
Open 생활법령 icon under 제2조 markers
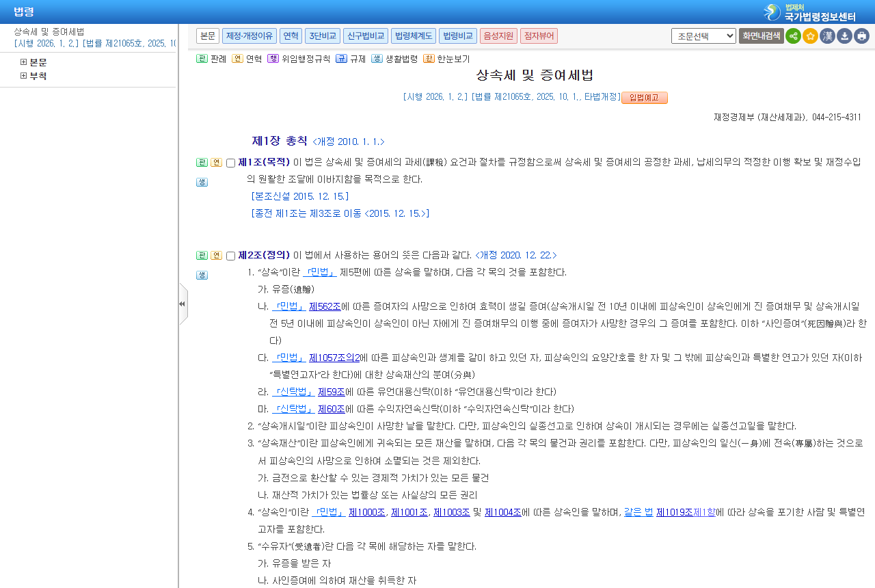tap(202, 275)
